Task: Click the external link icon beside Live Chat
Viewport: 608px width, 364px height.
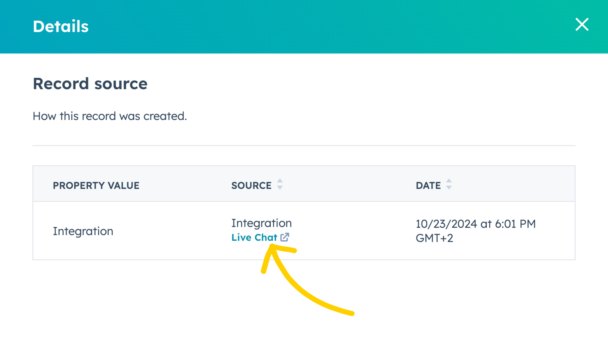Action: pos(285,237)
